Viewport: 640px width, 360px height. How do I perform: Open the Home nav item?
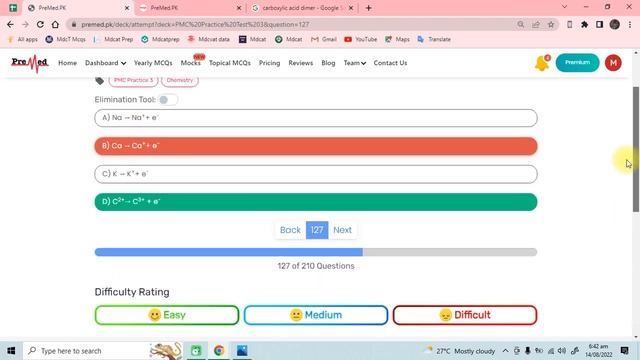click(x=67, y=63)
